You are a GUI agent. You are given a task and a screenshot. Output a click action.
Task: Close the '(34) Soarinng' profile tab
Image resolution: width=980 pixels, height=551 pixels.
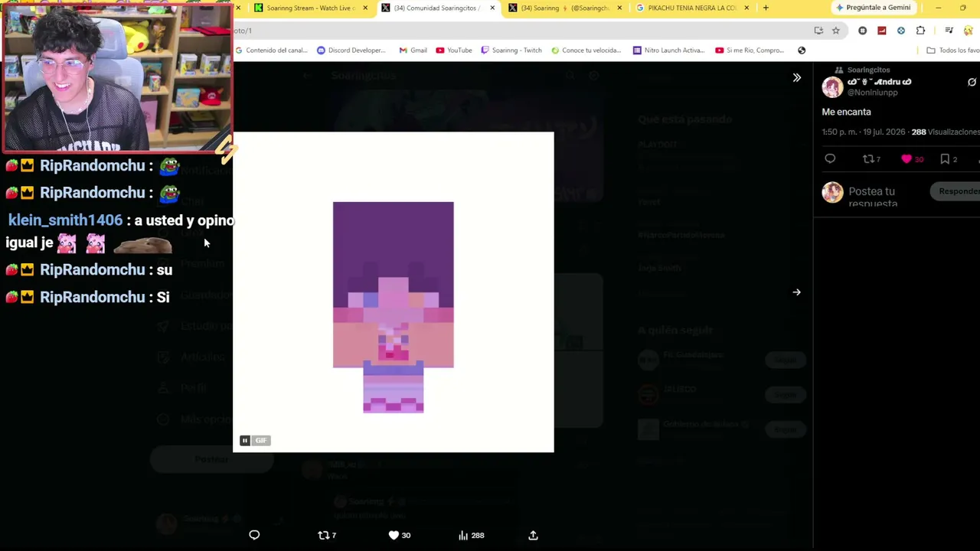[619, 8]
